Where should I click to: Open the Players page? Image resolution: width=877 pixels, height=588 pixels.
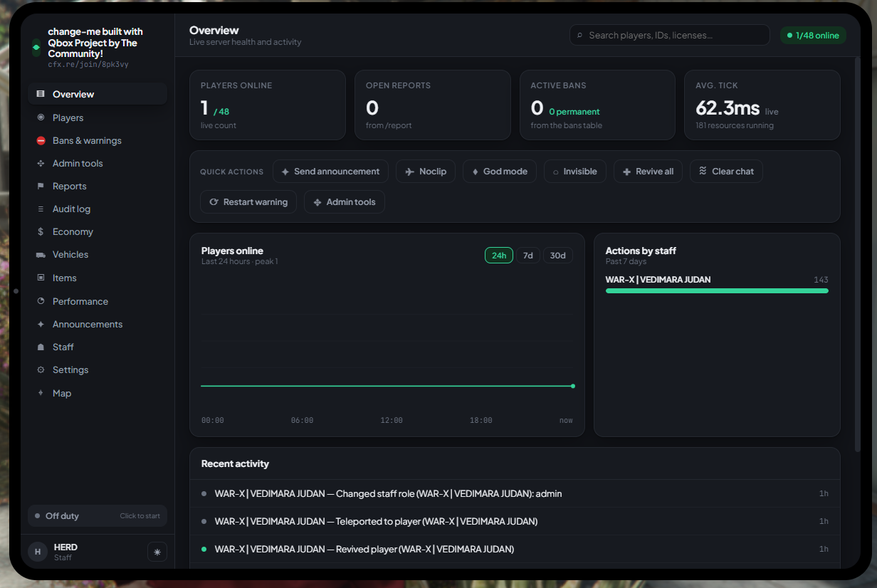[x=98, y=117]
